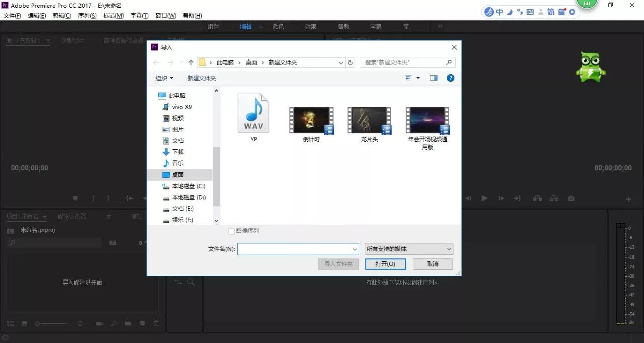Open the Program monitor button editor plus
The image size is (644, 343).
point(628,199)
